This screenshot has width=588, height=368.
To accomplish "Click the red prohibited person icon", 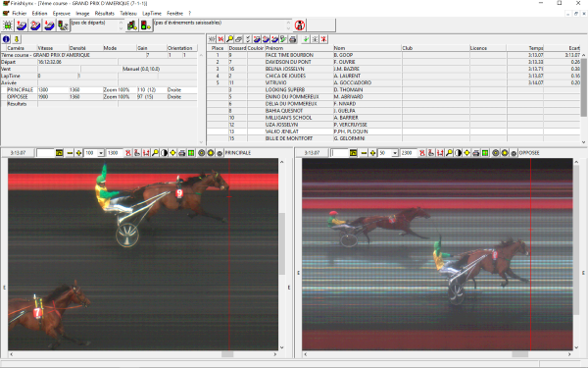I will [300, 26].
